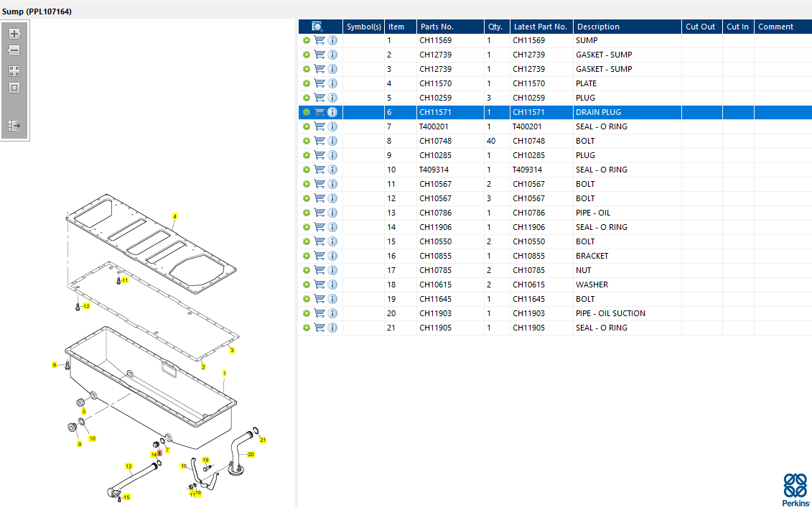
Task: Click the four-squares grid view icon
Action: pyautogui.click(x=14, y=71)
